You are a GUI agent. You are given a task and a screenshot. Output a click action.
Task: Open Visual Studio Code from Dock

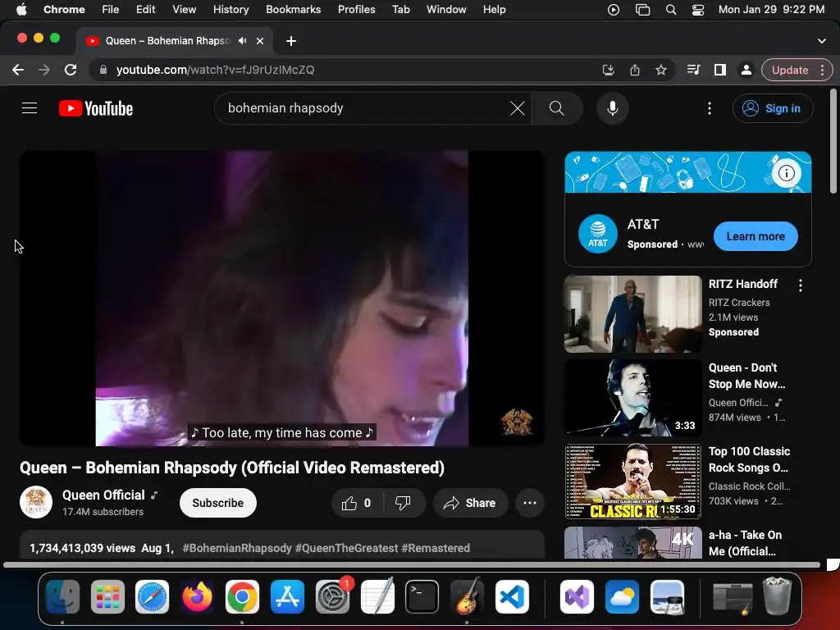coord(512,596)
